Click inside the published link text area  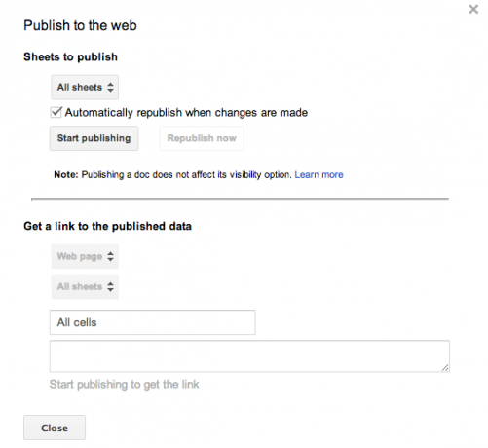pyautogui.click(x=249, y=356)
